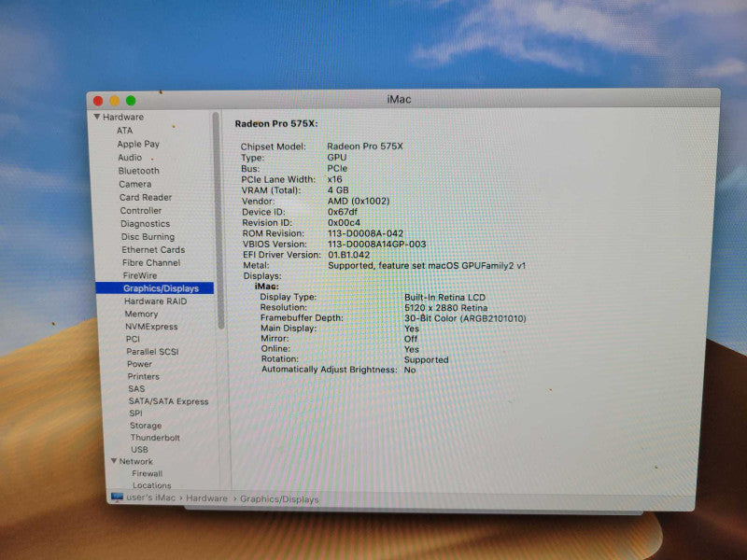View NVMExpress information
This screenshot has width=747, height=560.
pos(151,327)
